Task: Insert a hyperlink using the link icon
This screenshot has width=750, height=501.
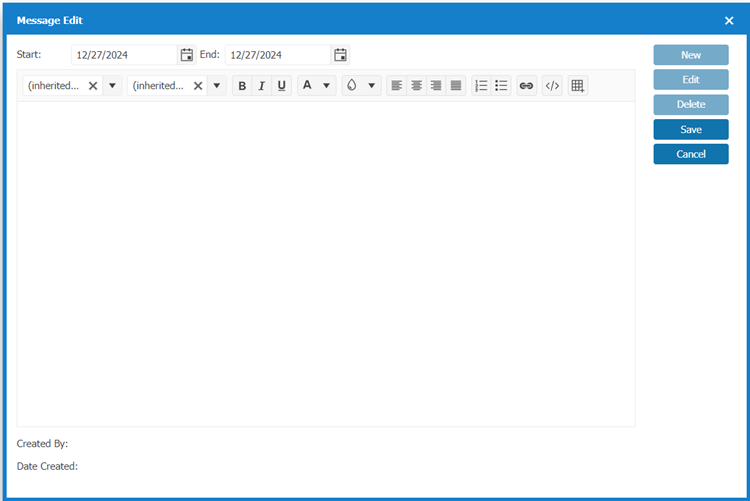Action: (526, 86)
